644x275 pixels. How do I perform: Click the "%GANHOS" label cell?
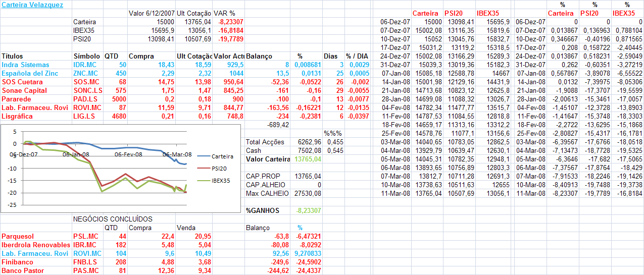tap(263, 210)
